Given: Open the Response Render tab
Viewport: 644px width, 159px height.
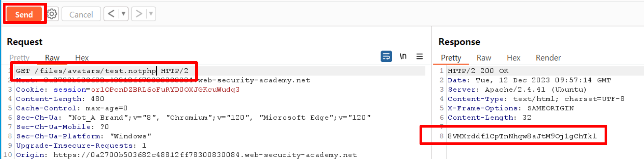Looking at the screenshot, I should click(548, 58).
